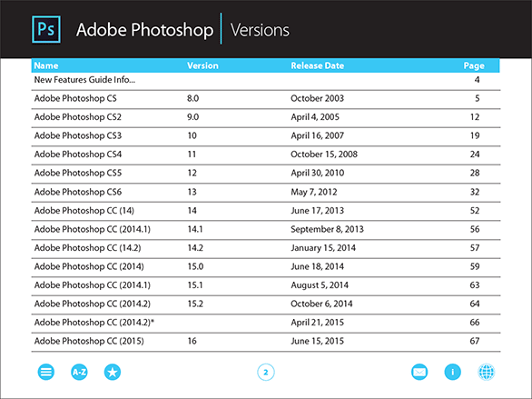Select Adobe Photoshop CC (14.2) row
The width and height of the screenshot is (532, 399).
click(266, 248)
